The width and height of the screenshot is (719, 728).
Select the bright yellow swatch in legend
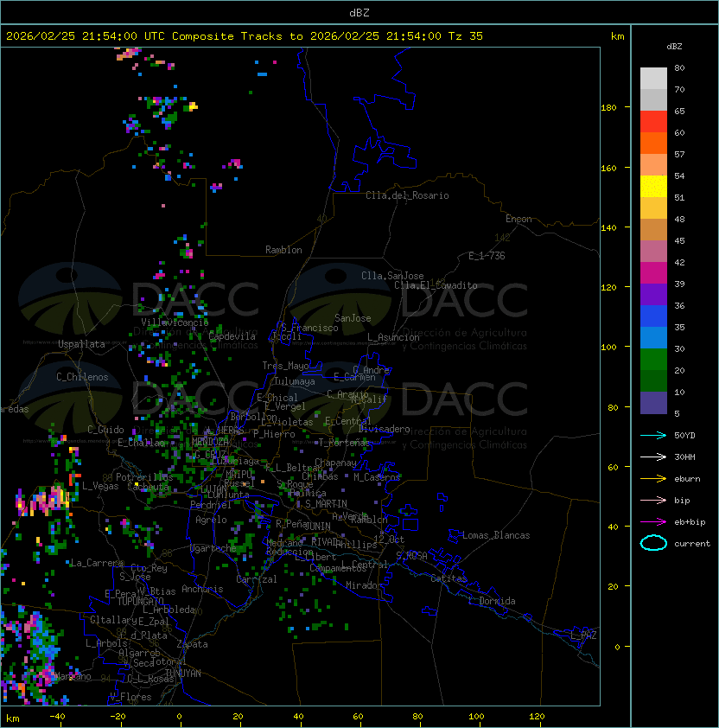pyautogui.click(x=653, y=187)
